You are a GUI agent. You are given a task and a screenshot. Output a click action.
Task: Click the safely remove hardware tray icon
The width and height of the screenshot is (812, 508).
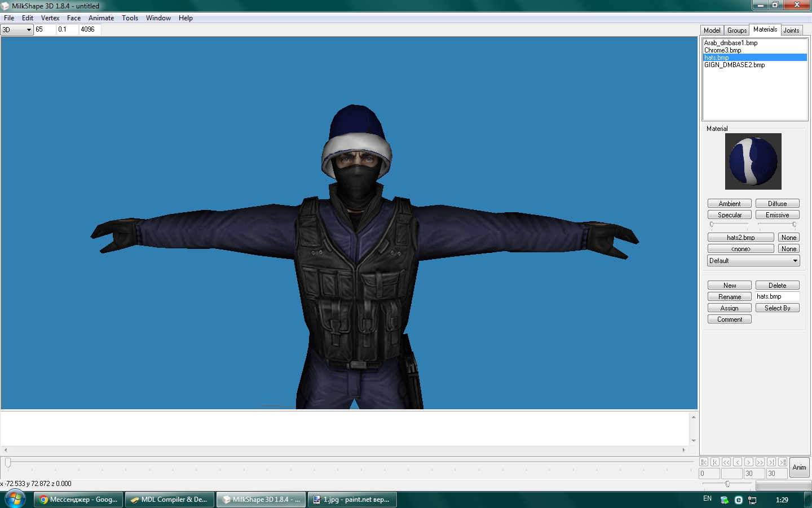click(x=725, y=500)
